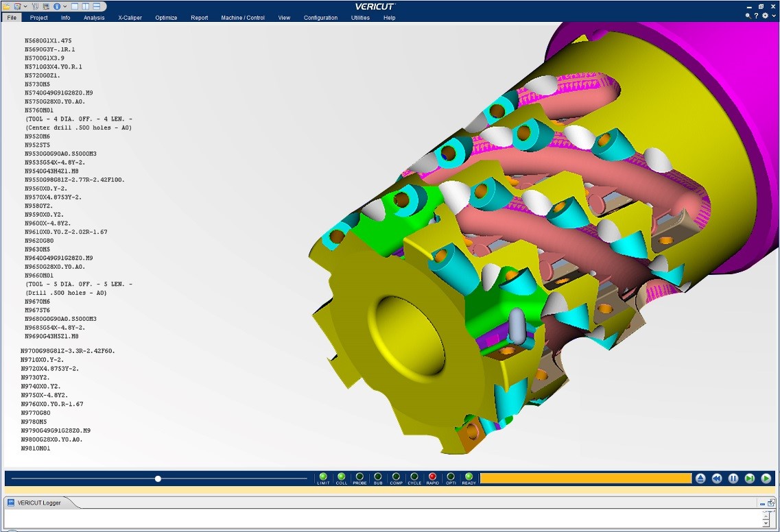The image size is (780, 532).
Task: Click NC line N9700G98G81Z-3.3R-2.42F60.
Action: coord(68,351)
